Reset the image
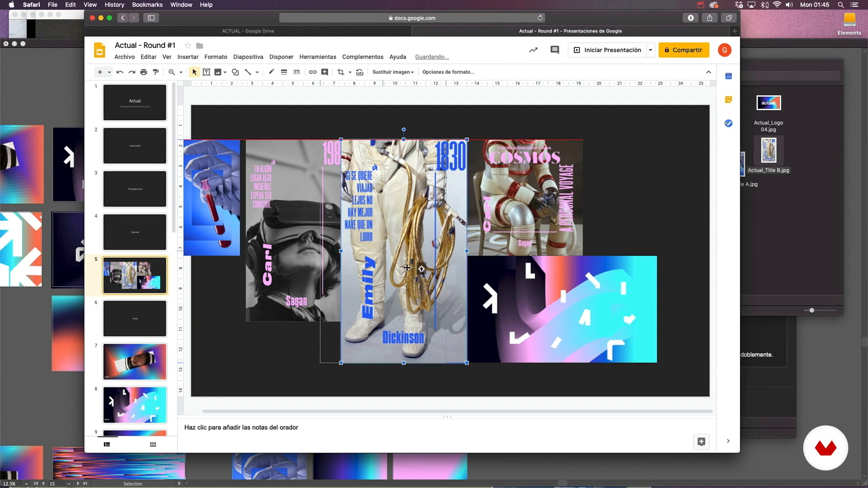This screenshot has height=488, width=868. [x=360, y=72]
